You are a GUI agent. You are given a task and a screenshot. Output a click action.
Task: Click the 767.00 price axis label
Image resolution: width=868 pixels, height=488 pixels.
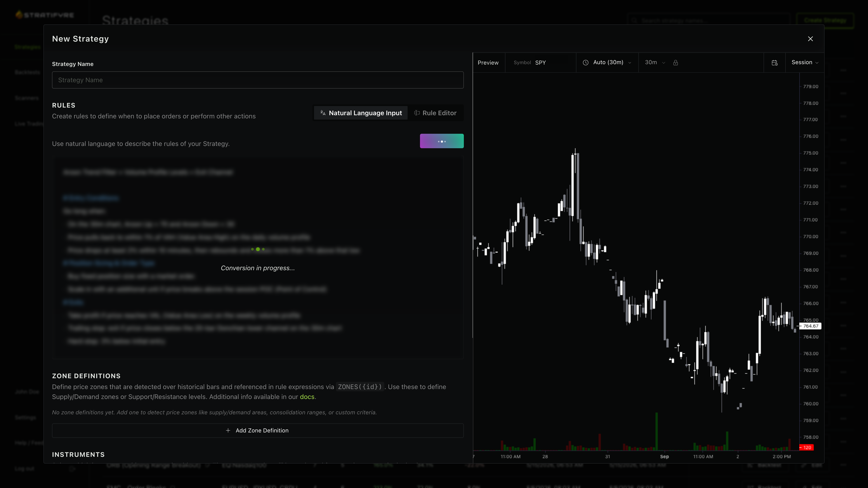tap(810, 287)
